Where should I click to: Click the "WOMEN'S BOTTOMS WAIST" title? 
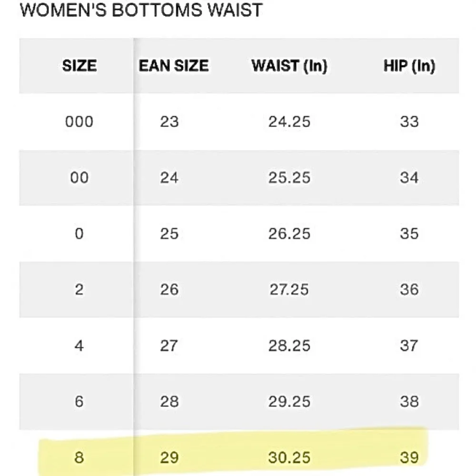point(141,10)
